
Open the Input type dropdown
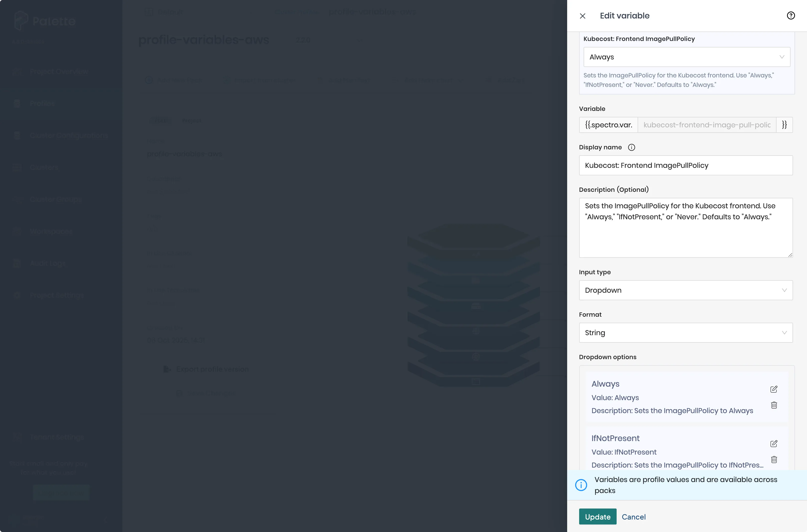[x=686, y=290]
